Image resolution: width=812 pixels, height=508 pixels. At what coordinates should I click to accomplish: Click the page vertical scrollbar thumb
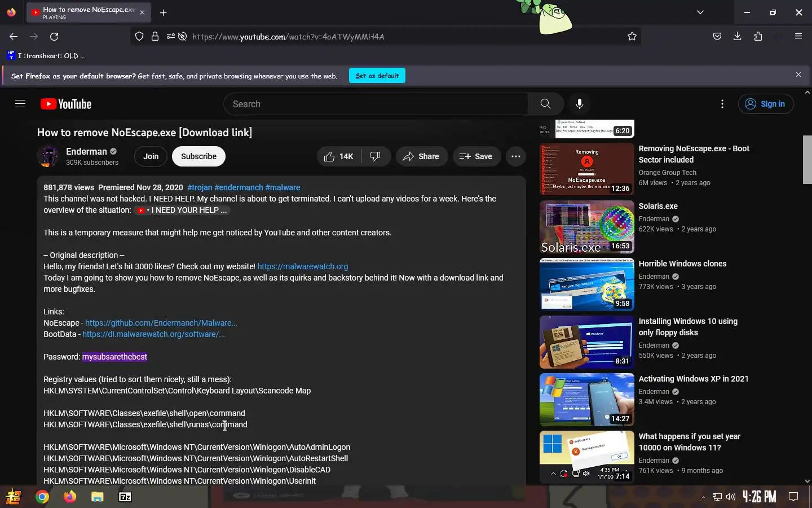point(807,160)
